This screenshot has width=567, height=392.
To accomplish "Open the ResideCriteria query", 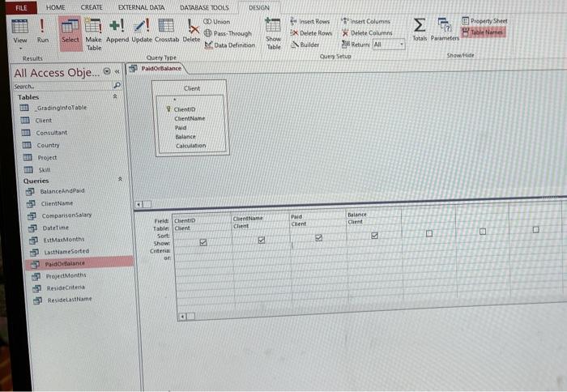I will tap(60, 288).
